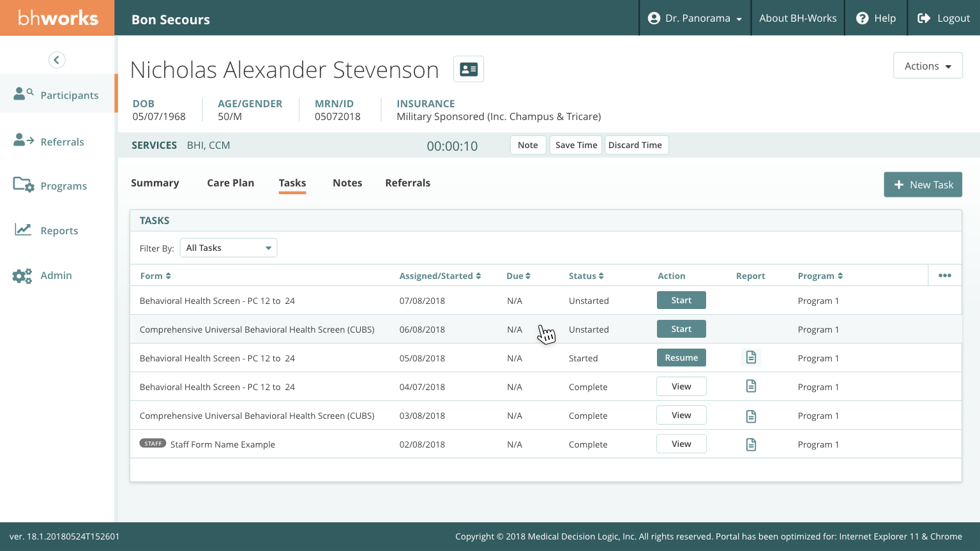Resume the task dated 05/08/2018
This screenshot has width=980, height=551.
click(x=681, y=358)
